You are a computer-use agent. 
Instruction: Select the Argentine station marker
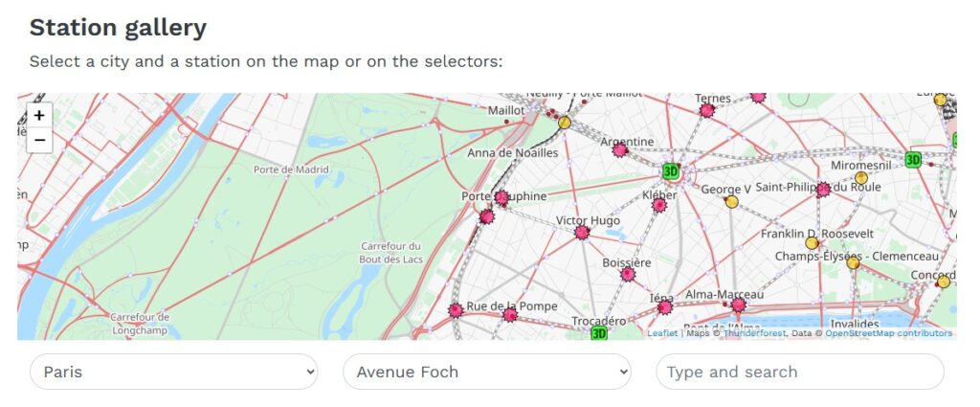[x=619, y=150]
